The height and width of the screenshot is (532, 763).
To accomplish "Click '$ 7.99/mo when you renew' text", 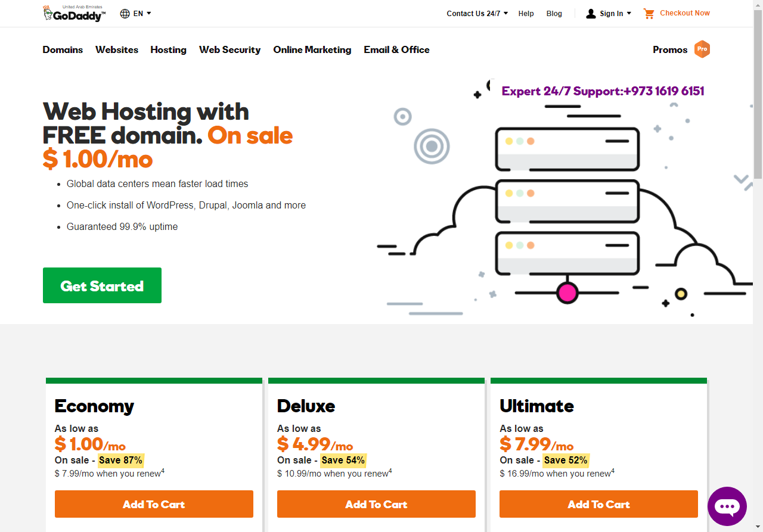I will coord(110,473).
